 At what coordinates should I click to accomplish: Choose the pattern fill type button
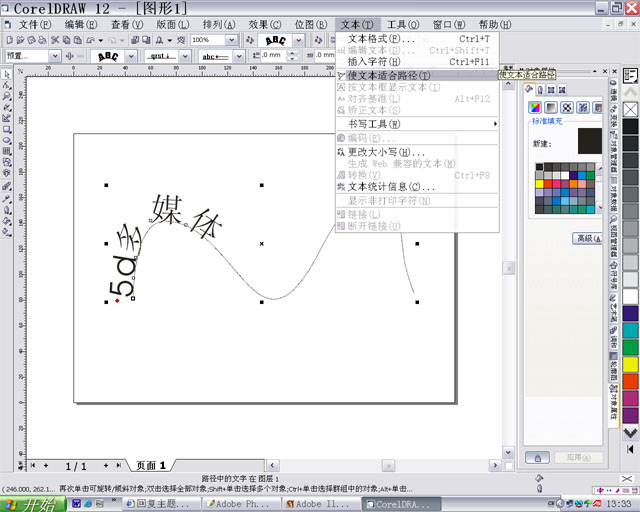[x=567, y=107]
